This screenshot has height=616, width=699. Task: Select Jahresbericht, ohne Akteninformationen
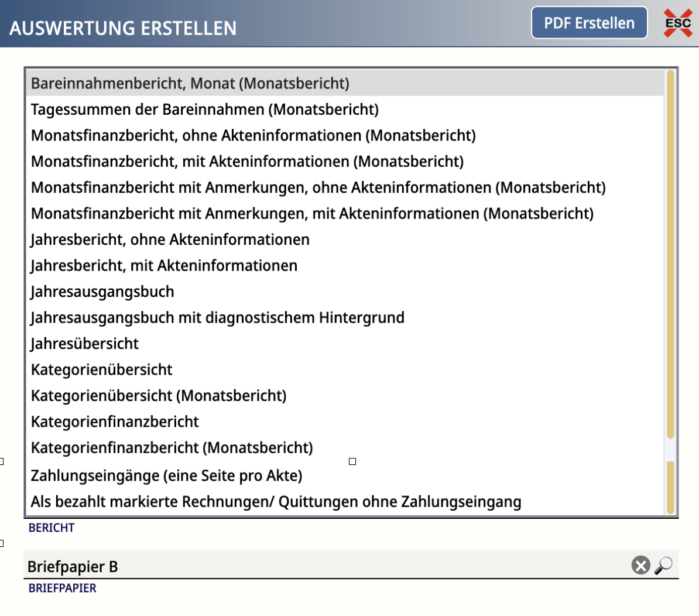(x=170, y=240)
